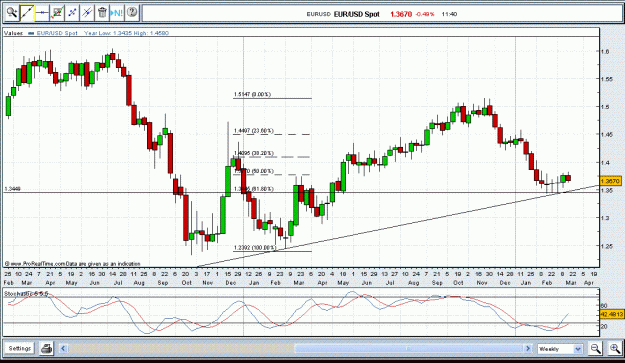Zoom in with the plus magnifier button
The image size is (625, 363).
point(615,349)
